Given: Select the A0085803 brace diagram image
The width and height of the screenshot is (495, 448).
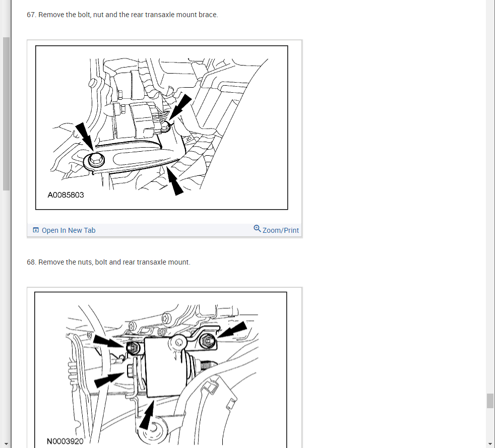Looking at the screenshot, I should [162, 127].
